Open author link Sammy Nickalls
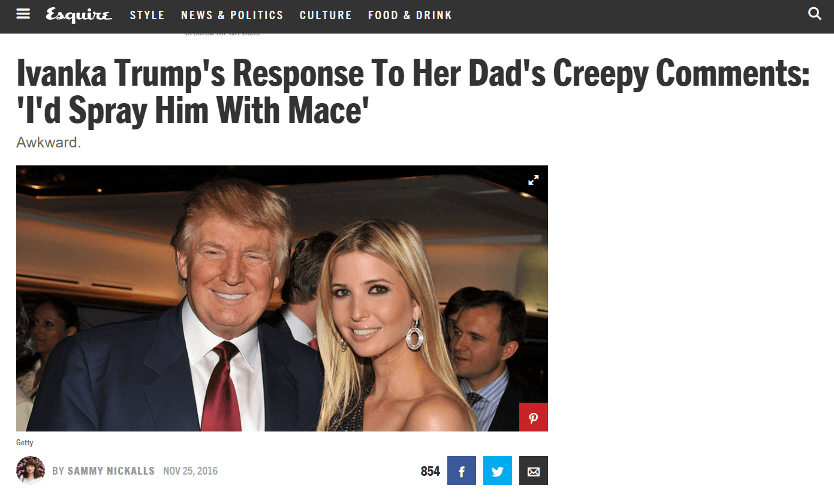 [111, 471]
